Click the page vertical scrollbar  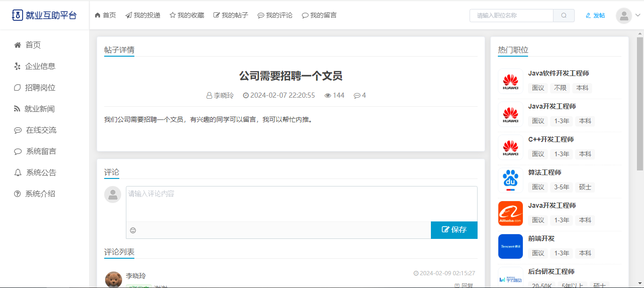point(640,104)
